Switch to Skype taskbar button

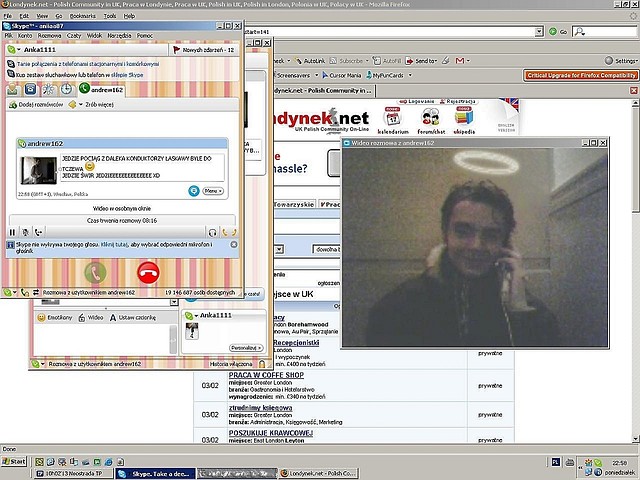tap(155, 473)
